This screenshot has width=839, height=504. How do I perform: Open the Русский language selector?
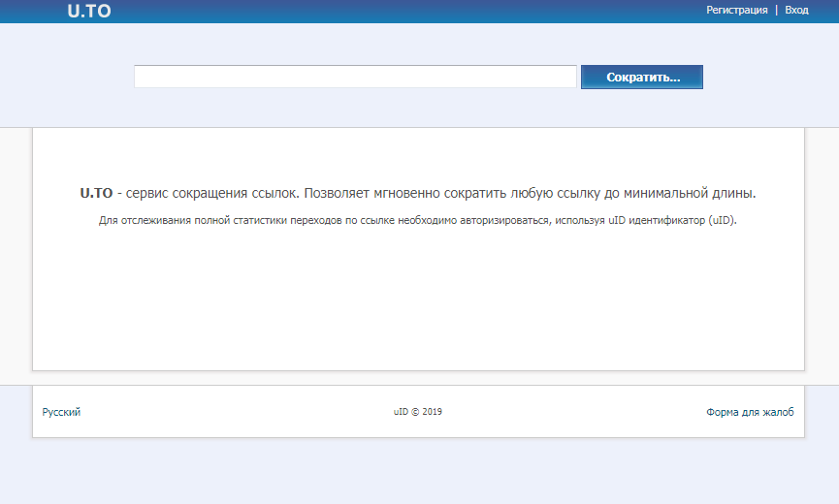pos(61,412)
